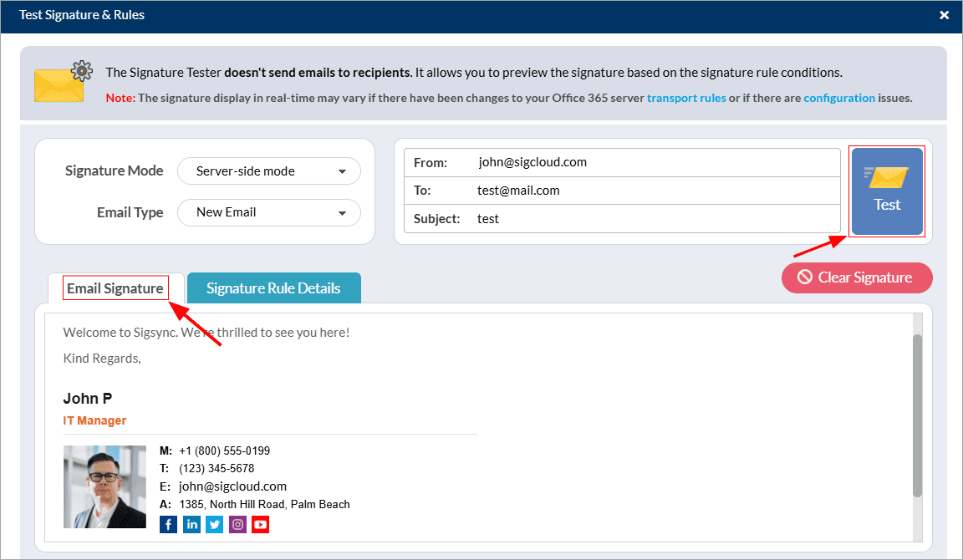Screen dimensions: 963x560
Task: Click into the Subject field
Action: click(x=652, y=219)
